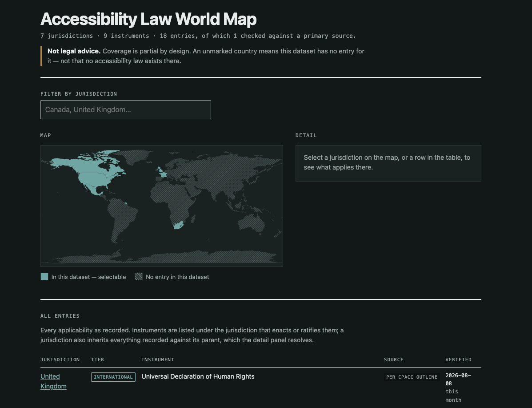The image size is (532, 408).
Task: Focus the Filter by Jurisdiction input field
Action: tap(125, 110)
